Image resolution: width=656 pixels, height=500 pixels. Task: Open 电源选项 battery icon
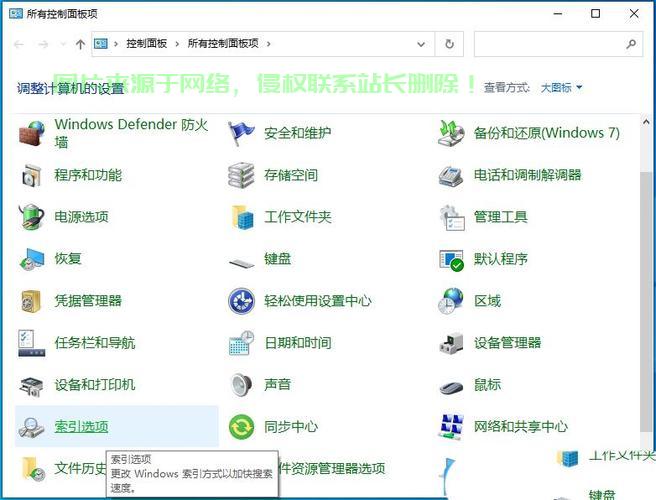[32, 217]
